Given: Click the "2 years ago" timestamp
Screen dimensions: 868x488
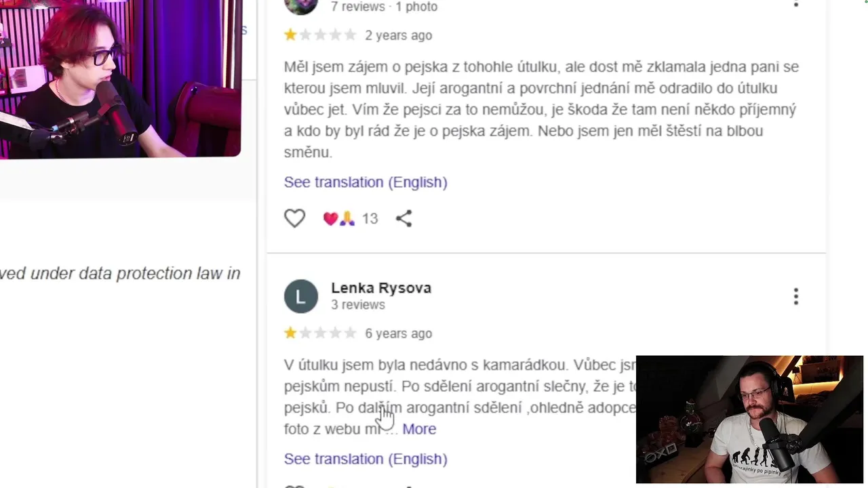Looking at the screenshot, I should click(x=399, y=35).
